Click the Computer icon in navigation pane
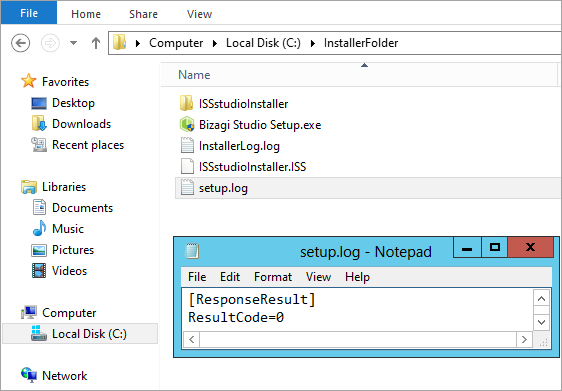 coord(29,313)
